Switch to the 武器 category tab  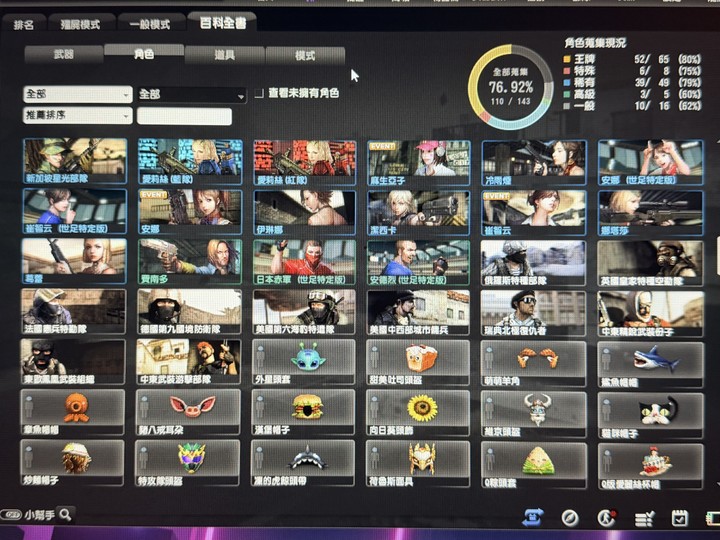click(63, 55)
